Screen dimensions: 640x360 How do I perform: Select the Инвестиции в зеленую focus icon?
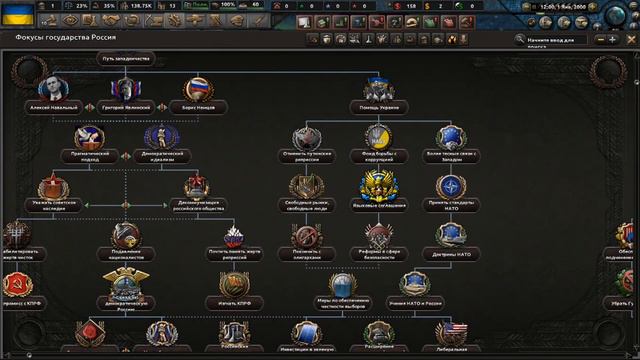coord(307,333)
